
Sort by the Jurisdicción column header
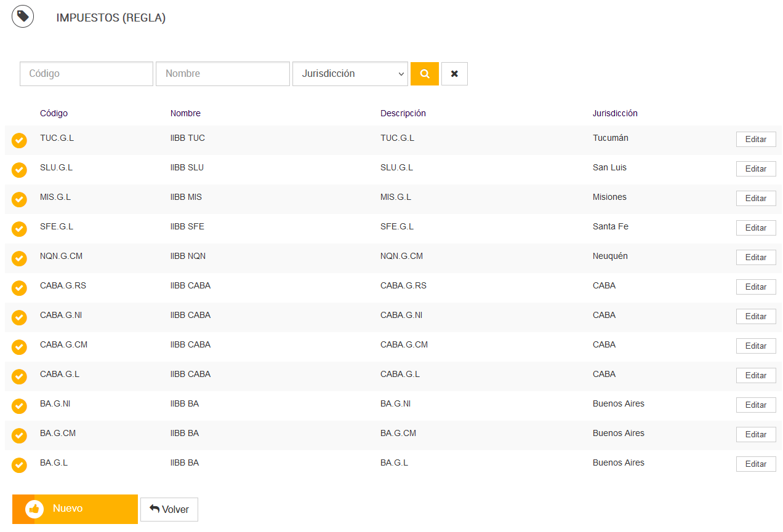click(615, 113)
